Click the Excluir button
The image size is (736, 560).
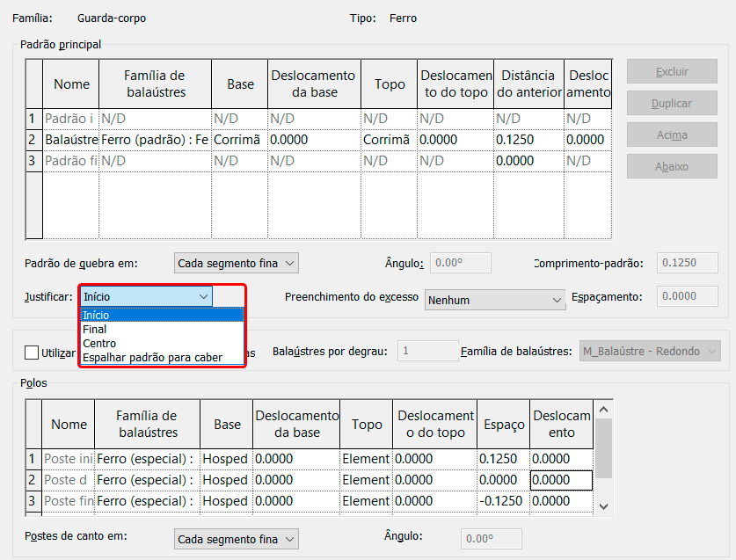point(672,72)
